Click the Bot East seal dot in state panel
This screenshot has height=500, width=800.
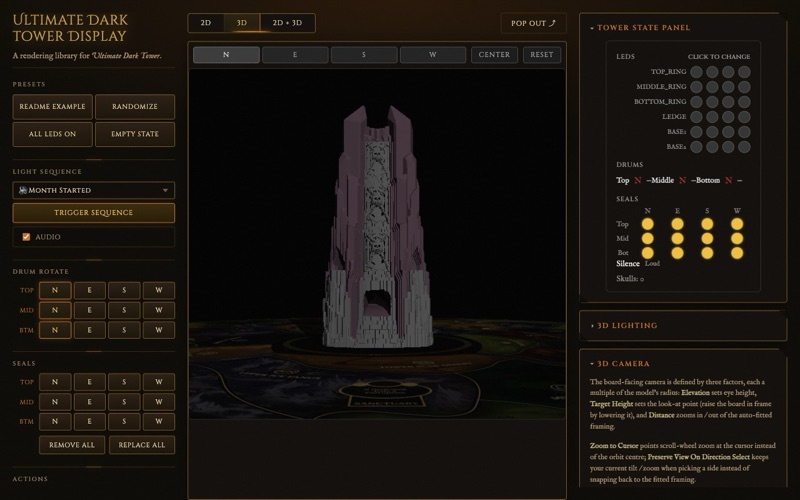677,253
